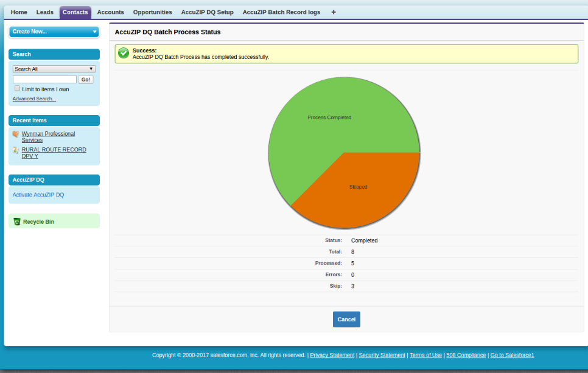Open the Privacy Statement in the footer

(x=332, y=355)
